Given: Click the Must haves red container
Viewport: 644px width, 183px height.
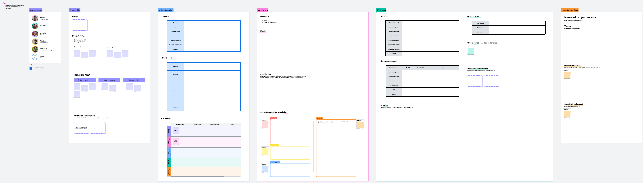Looking at the screenshot, I should [x=290, y=131].
